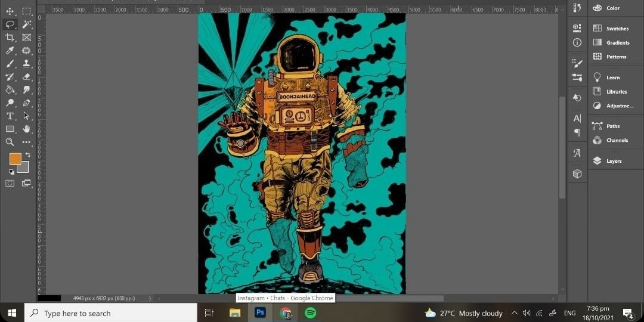Open the weather widget showing 27°C
644x322 pixels.
pyautogui.click(x=464, y=313)
